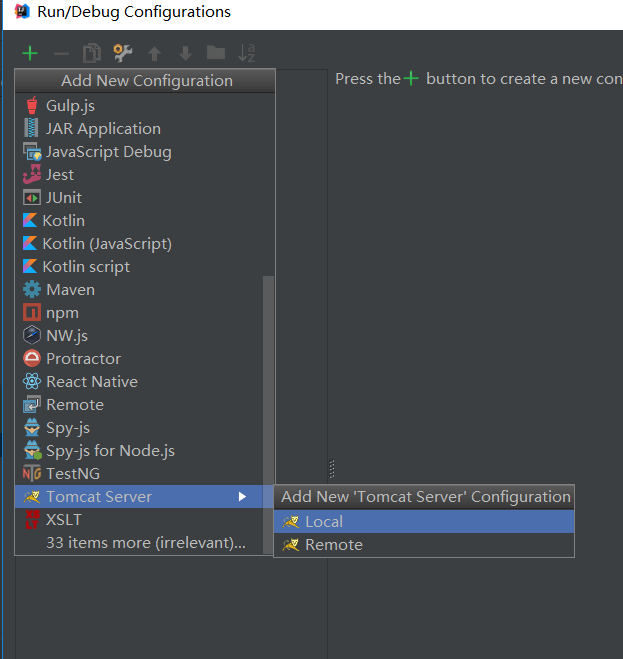623x659 pixels.
Task: Choose Protractor configuration
Action: point(139,358)
